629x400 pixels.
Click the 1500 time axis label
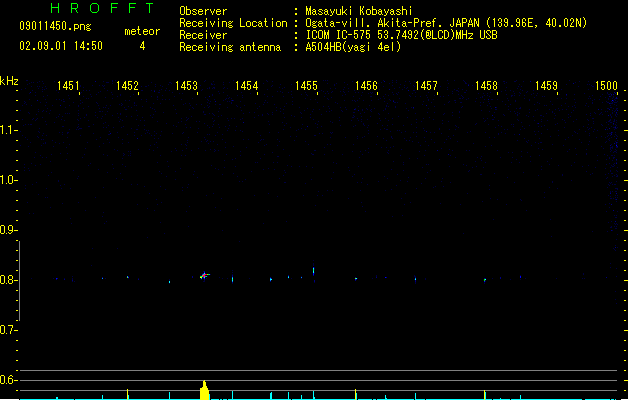tap(606, 86)
